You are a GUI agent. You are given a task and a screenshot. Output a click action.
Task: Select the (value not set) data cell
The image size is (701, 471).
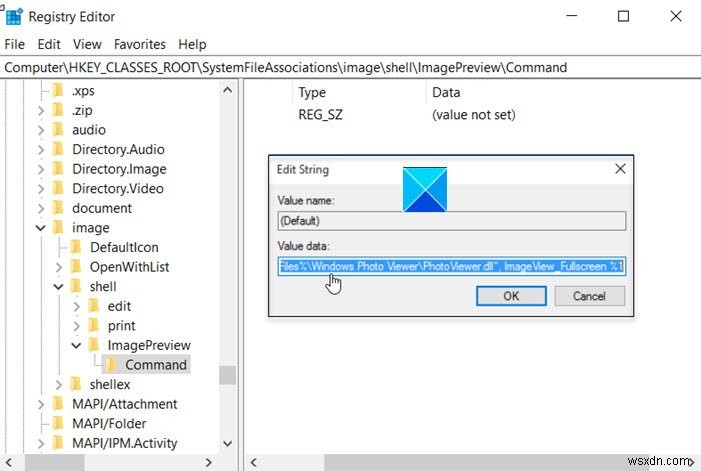474,115
